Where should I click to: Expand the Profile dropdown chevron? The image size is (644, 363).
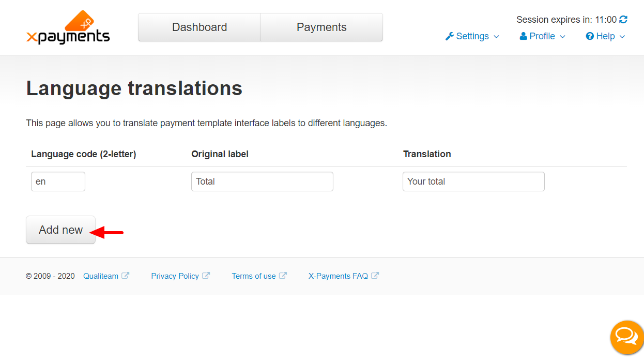pos(562,37)
